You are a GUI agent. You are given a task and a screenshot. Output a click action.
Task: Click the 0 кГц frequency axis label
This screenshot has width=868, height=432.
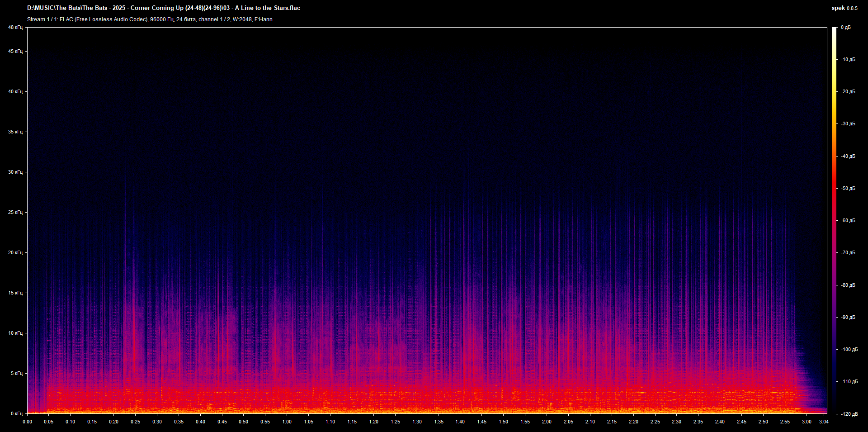click(x=16, y=413)
